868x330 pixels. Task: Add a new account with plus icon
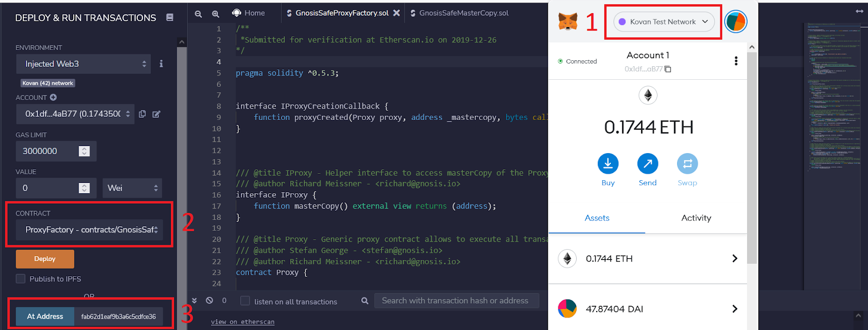click(x=53, y=97)
